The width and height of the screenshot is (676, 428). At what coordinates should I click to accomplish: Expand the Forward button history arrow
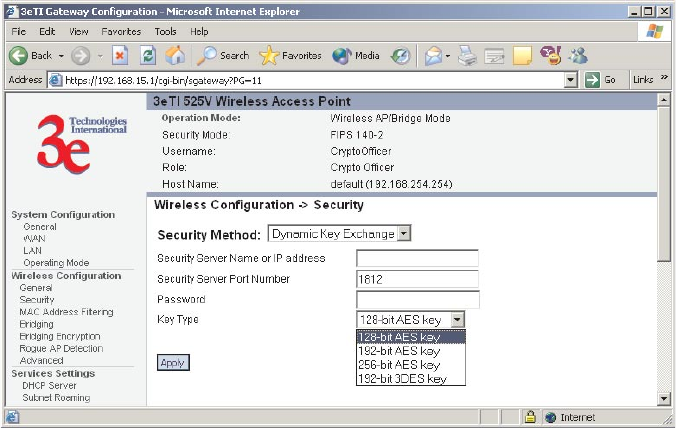tap(100, 56)
